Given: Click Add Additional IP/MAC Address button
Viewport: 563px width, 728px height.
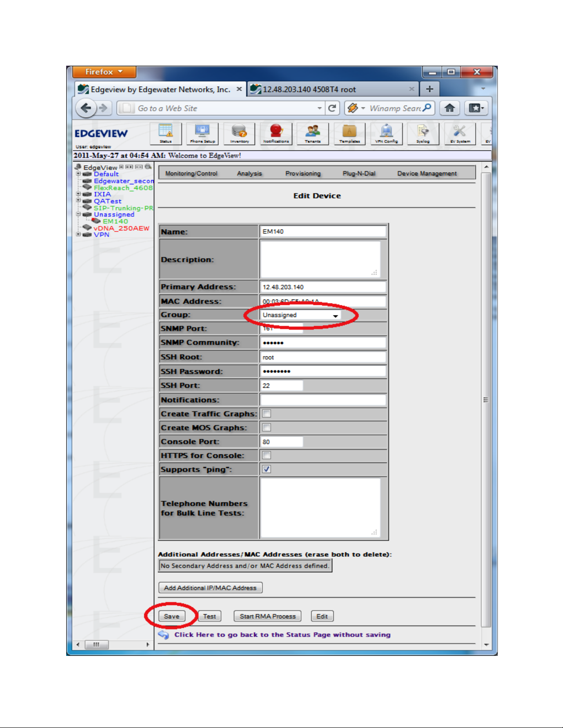Looking at the screenshot, I should pyautogui.click(x=210, y=588).
